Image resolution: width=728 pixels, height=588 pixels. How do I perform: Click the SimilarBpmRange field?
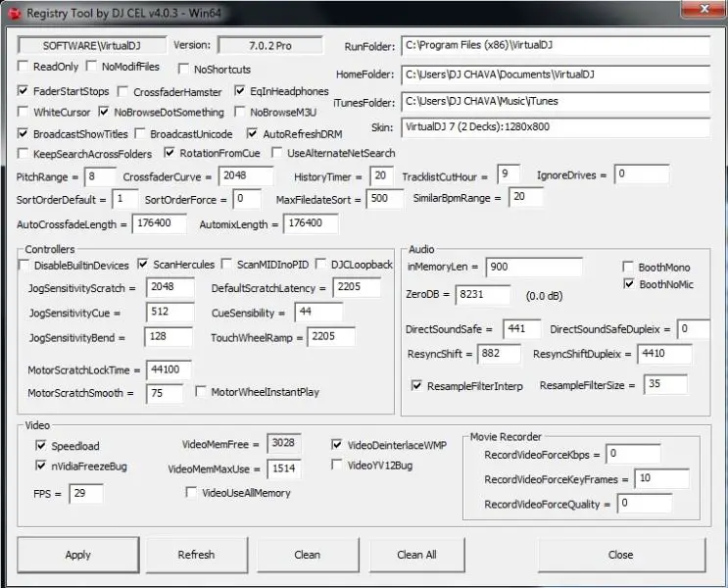click(x=526, y=197)
